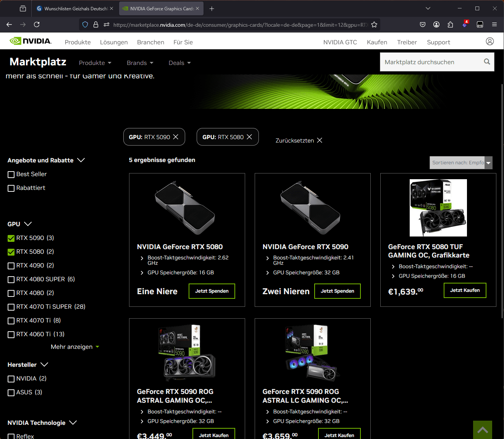Open the Branchen menu

click(150, 42)
